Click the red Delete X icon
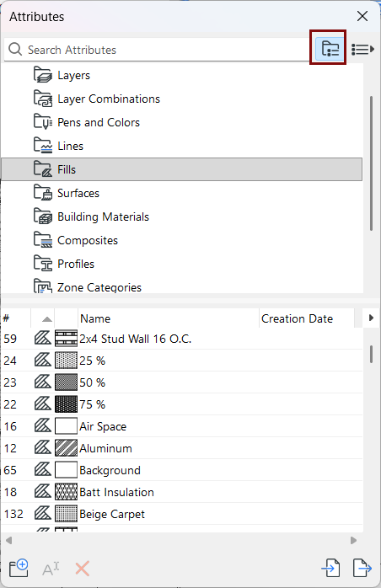The image size is (381, 588). coord(83,569)
